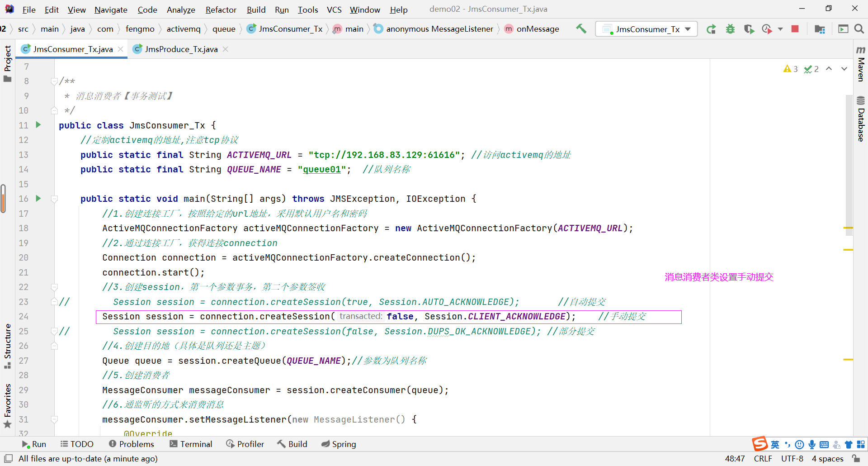Screen dimensions: 868x466
Task: Stop the running process with red square
Action: point(795,29)
